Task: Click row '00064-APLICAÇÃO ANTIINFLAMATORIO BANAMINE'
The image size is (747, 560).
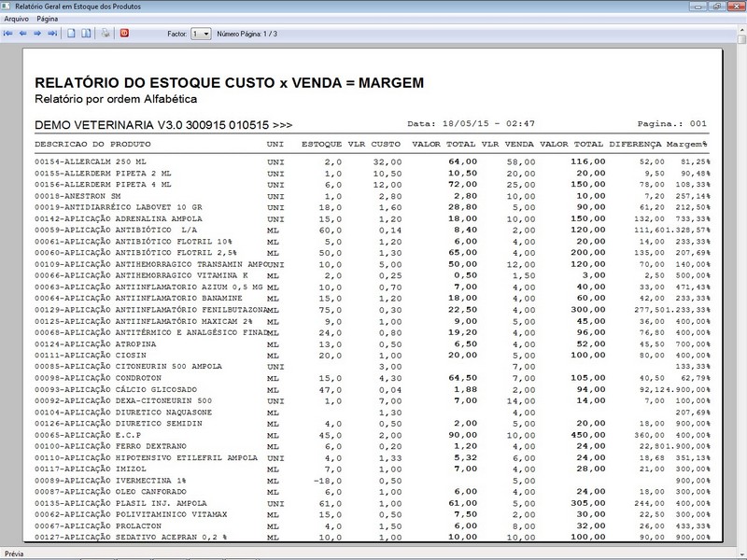Action: pos(372,298)
